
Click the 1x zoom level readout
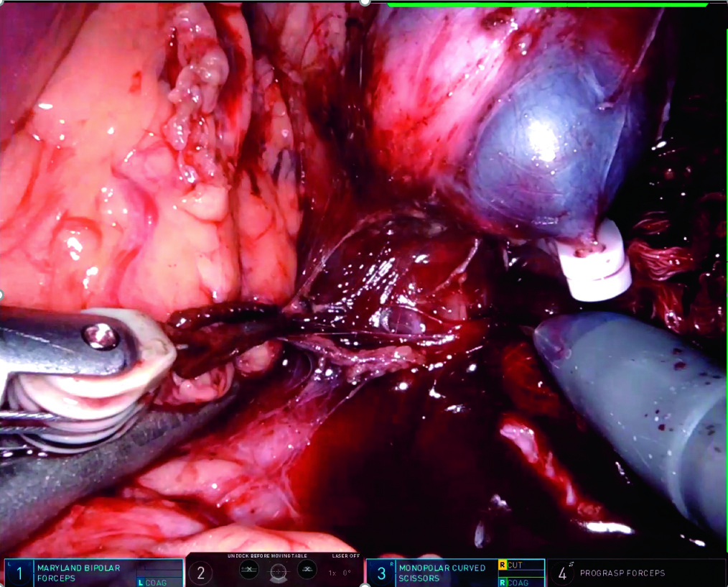[x=333, y=573]
